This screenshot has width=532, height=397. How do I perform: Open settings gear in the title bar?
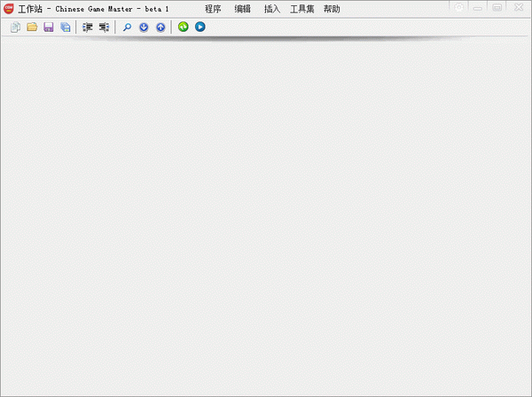pos(458,7)
